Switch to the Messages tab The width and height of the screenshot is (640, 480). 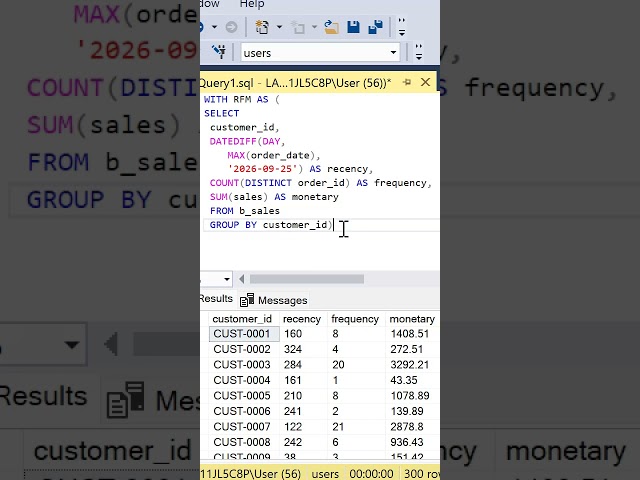273,300
